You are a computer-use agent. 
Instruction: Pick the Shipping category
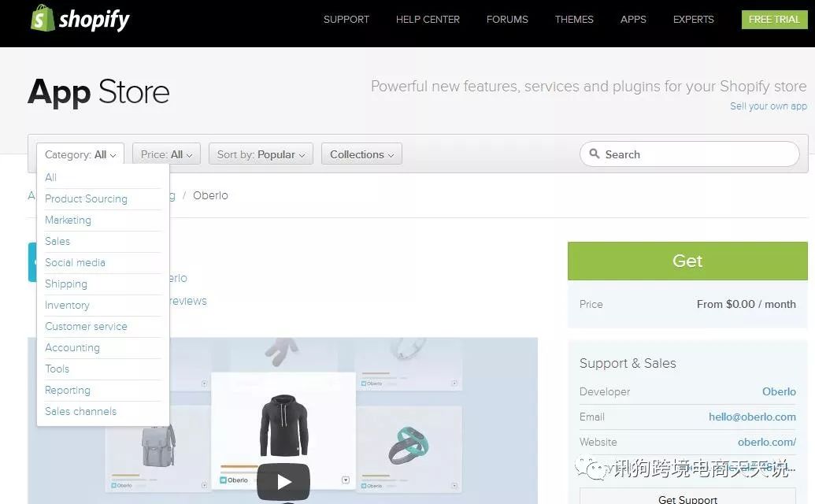[x=66, y=283]
